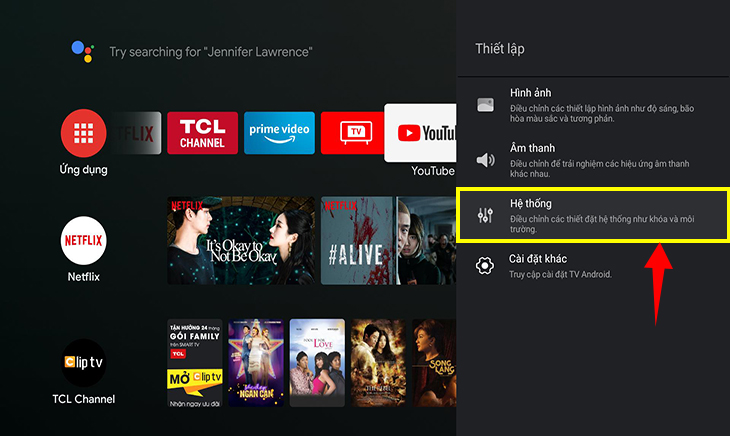This screenshot has height=436, width=730.
Task: Click the Cài đặt khác gear icon
Action: [485, 265]
